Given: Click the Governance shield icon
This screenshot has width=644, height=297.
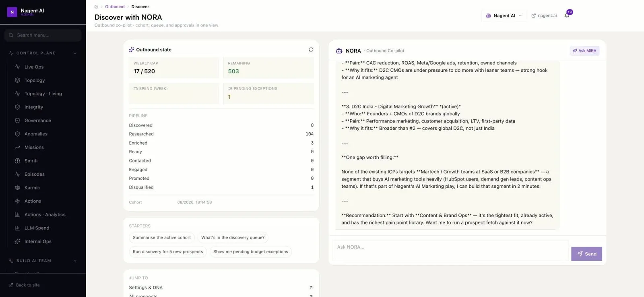Looking at the screenshot, I should click(x=17, y=120).
